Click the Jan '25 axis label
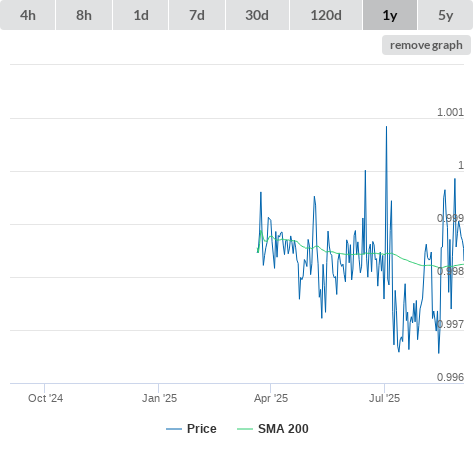 click(x=159, y=398)
